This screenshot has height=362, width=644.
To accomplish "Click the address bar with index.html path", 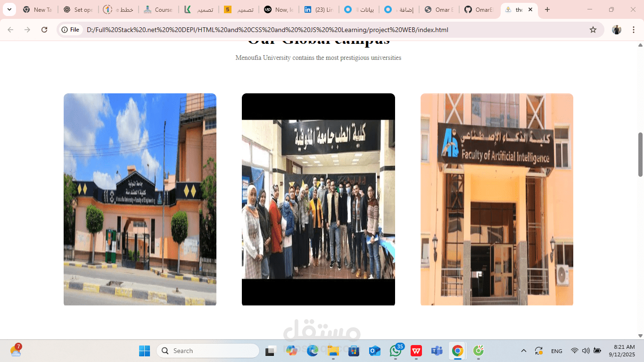I will tap(330, 30).
